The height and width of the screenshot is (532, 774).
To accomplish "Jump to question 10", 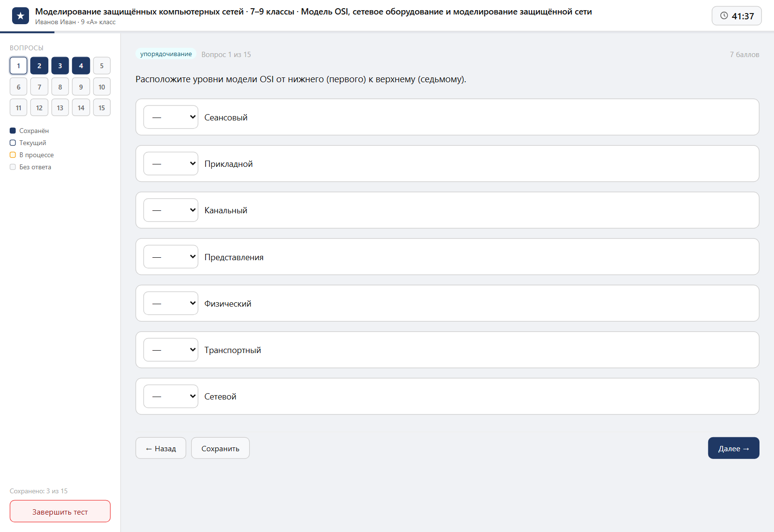I will (102, 87).
